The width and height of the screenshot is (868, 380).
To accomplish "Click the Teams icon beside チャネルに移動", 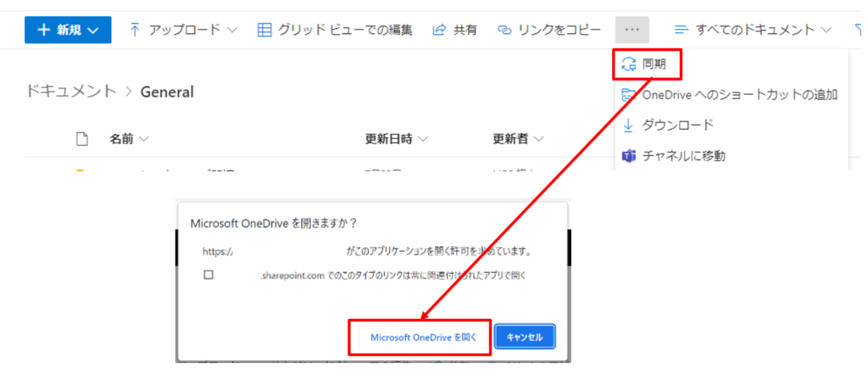I will (629, 156).
